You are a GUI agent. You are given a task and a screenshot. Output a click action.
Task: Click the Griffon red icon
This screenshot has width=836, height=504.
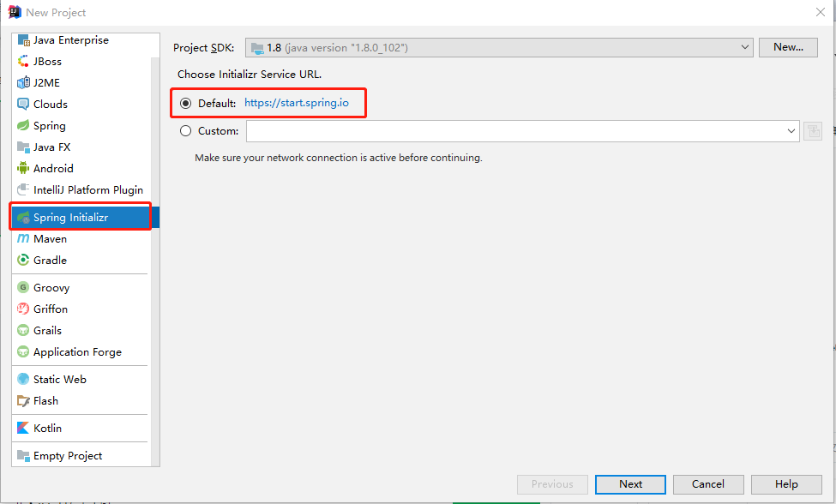23,309
